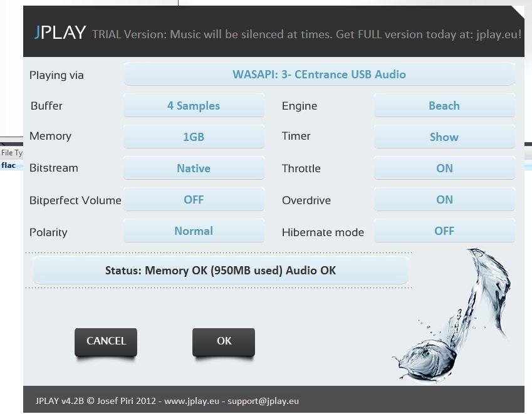Toggle the Throttle ON setting

[x=444, y=168]
